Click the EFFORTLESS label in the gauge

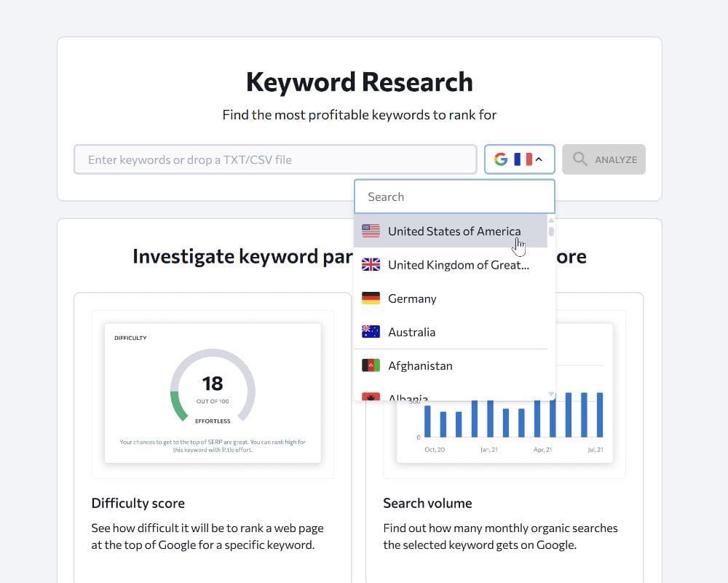click(213, 421)
